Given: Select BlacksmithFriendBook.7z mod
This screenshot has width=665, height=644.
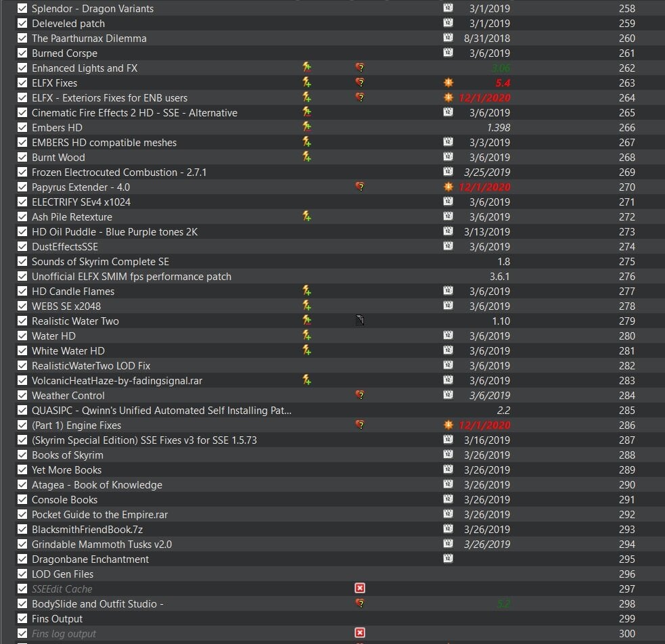Looking at the screenshot, I should [87, 529].
